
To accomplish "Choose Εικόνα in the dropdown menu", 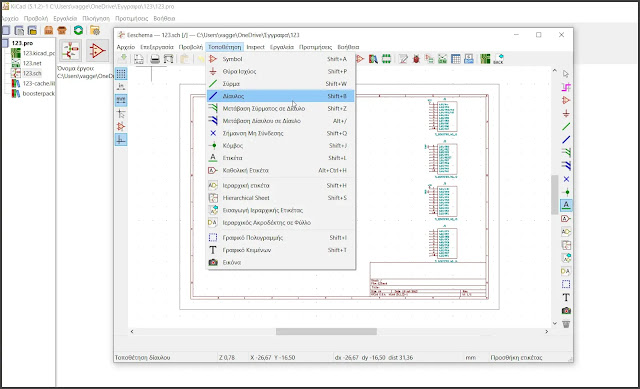I will [280, 262].
